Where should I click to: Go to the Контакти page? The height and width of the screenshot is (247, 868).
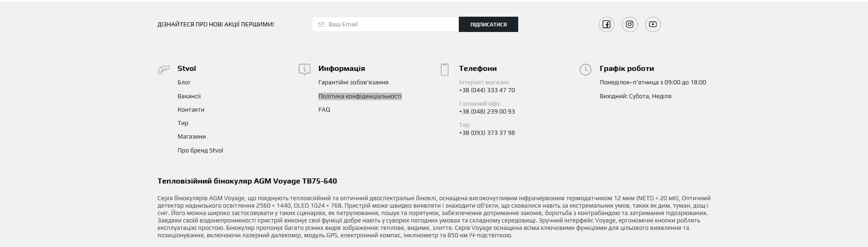[x=191, y=110]
